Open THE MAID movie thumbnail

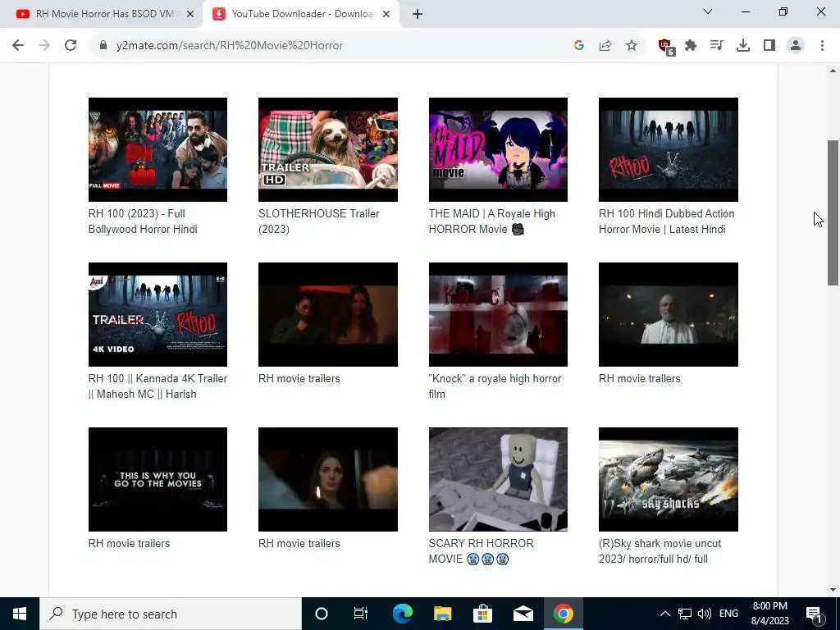[x=498, y=149]
